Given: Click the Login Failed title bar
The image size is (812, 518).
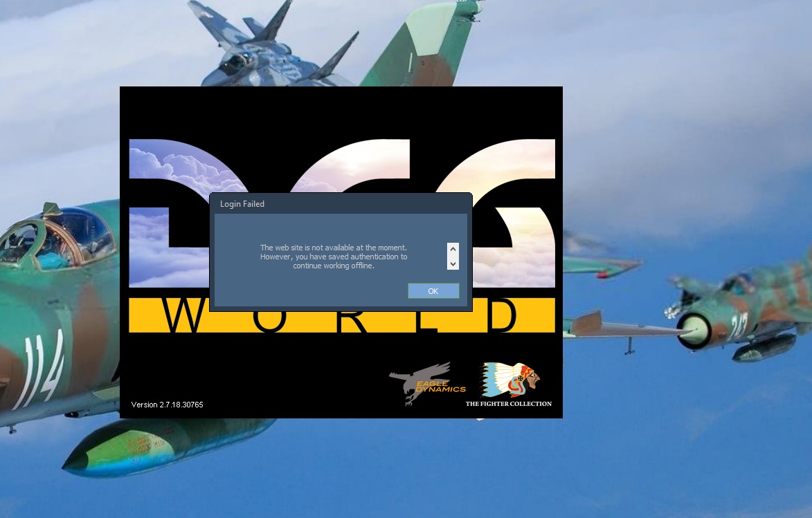Looking at the screenshot, I should [341, 204].
